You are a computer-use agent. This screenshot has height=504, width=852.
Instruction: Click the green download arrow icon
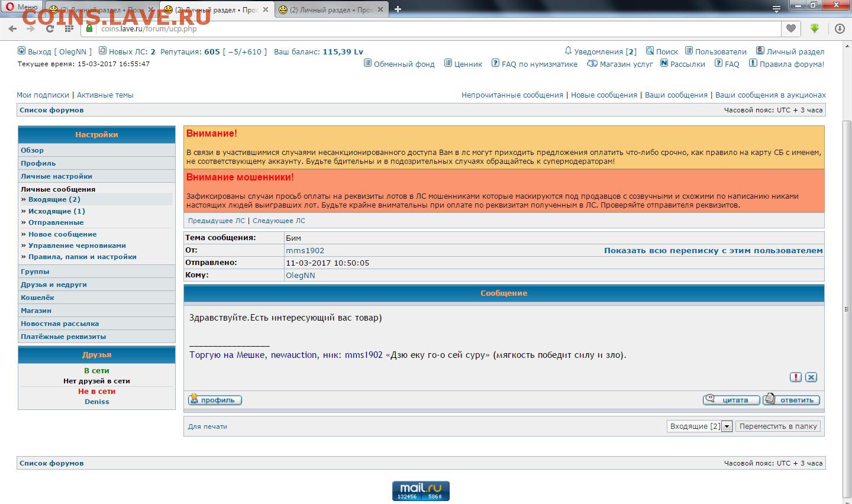(x=815, y=28)
